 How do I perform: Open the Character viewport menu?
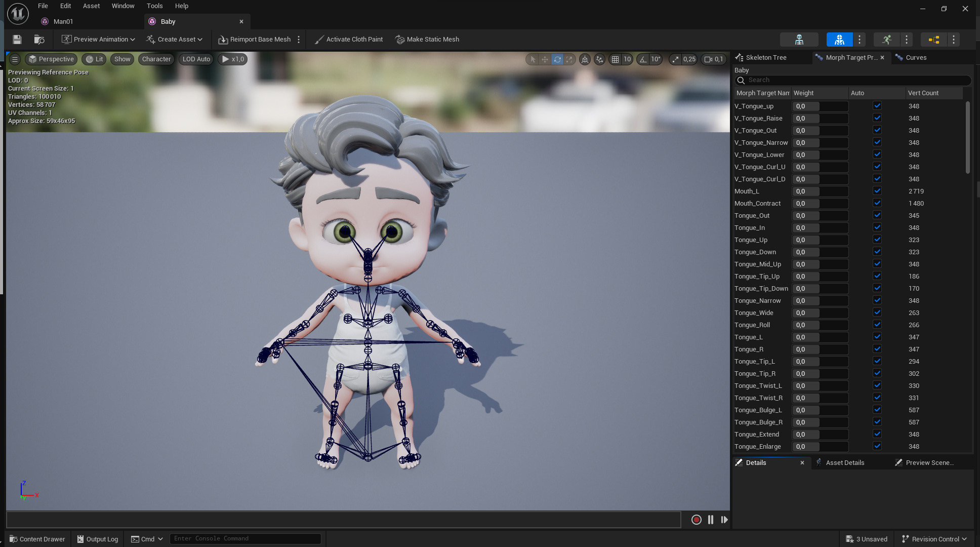click(x=156, y=59)
